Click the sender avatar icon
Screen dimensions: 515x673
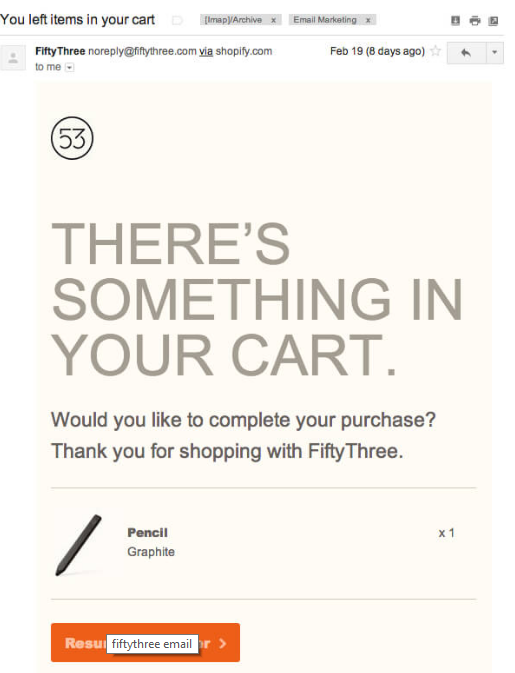[x=13, y=58]
